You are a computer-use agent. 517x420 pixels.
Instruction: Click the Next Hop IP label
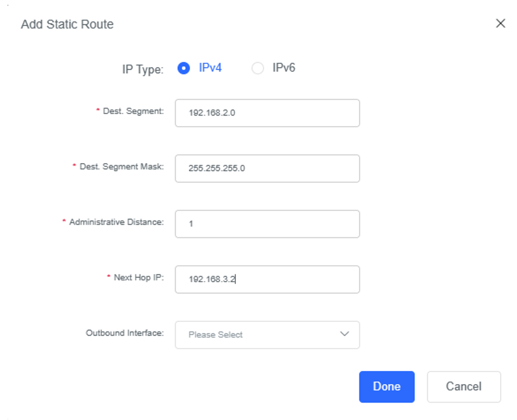coord(138,278)
